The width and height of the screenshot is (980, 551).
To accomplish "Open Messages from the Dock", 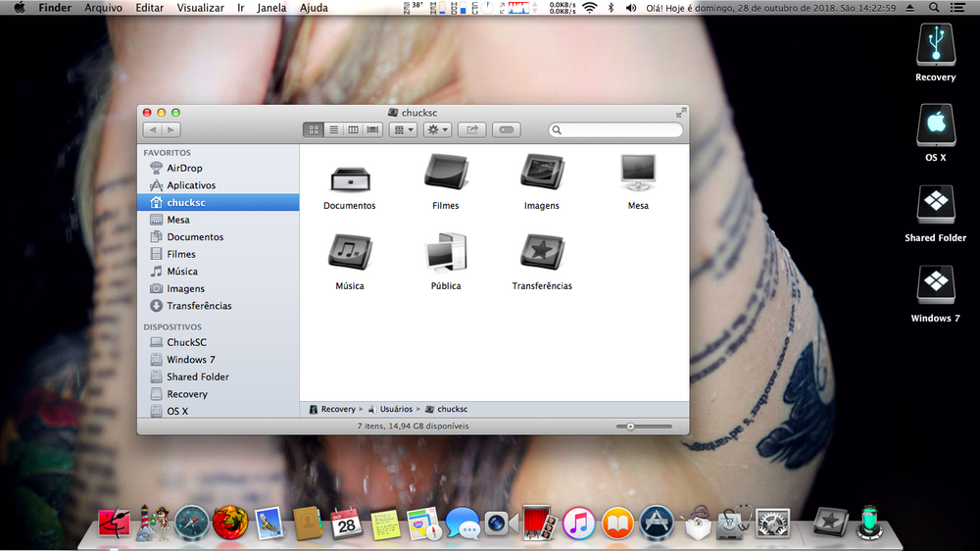I will coord(462,524).
